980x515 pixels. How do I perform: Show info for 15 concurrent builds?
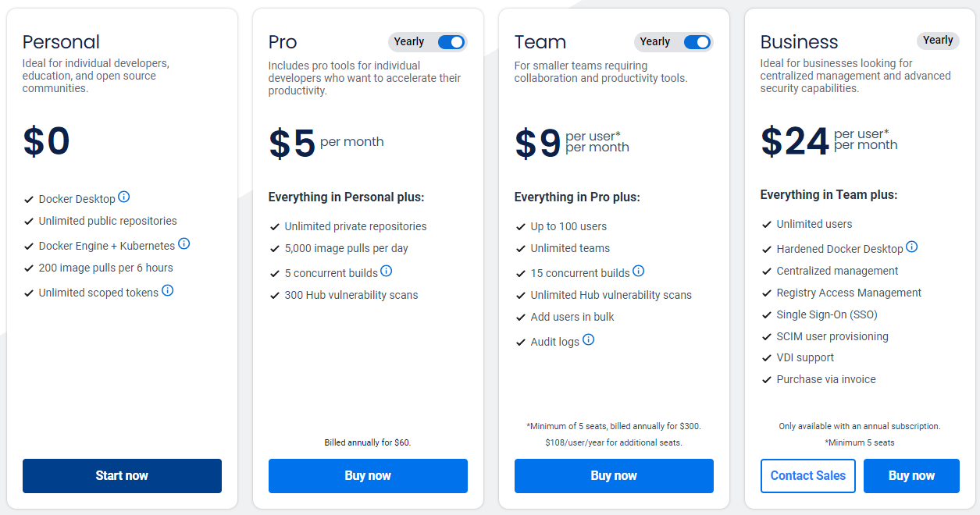639,272
